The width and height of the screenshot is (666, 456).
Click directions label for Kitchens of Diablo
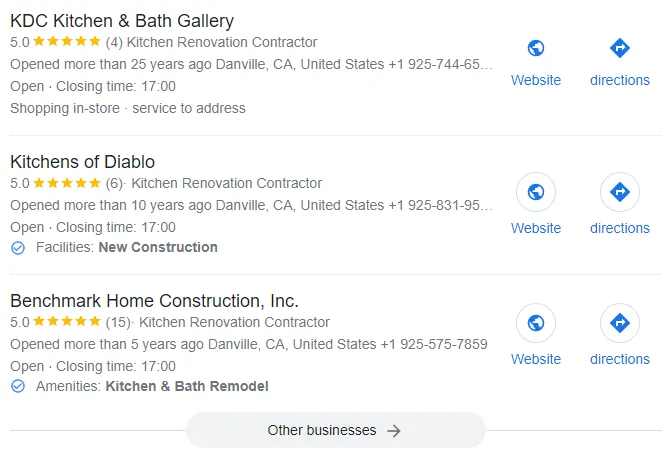click(619, 228)
